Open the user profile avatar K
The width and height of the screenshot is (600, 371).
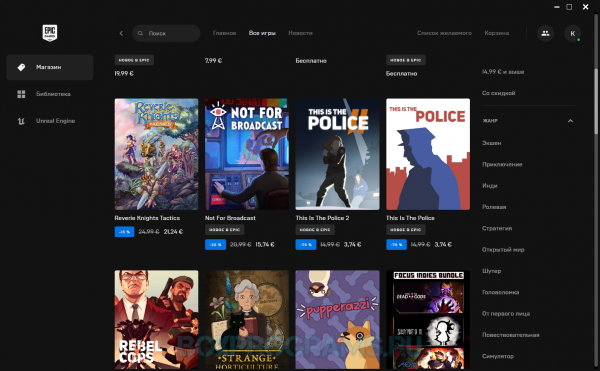[572, 33]
